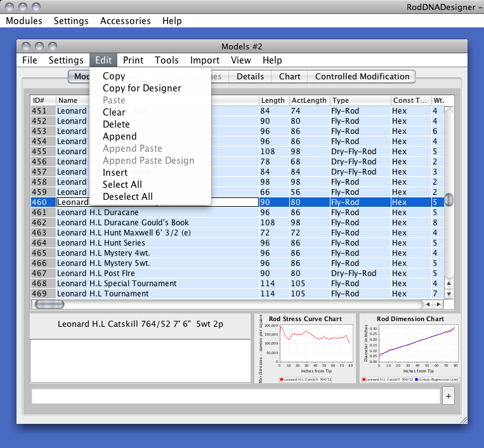Click the Leonard H.L Catskill 764/52 title label
Screen dimensions: 484x448
[x=140, y=324]
